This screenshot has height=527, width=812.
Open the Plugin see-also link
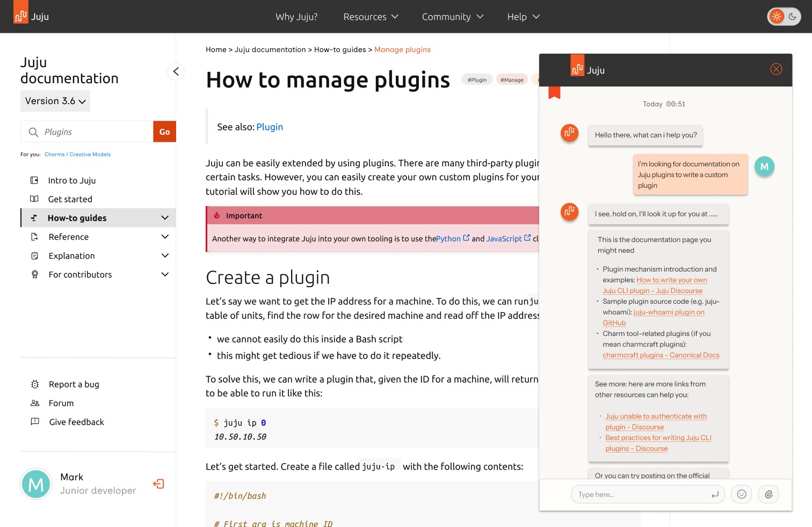(270, 127)
